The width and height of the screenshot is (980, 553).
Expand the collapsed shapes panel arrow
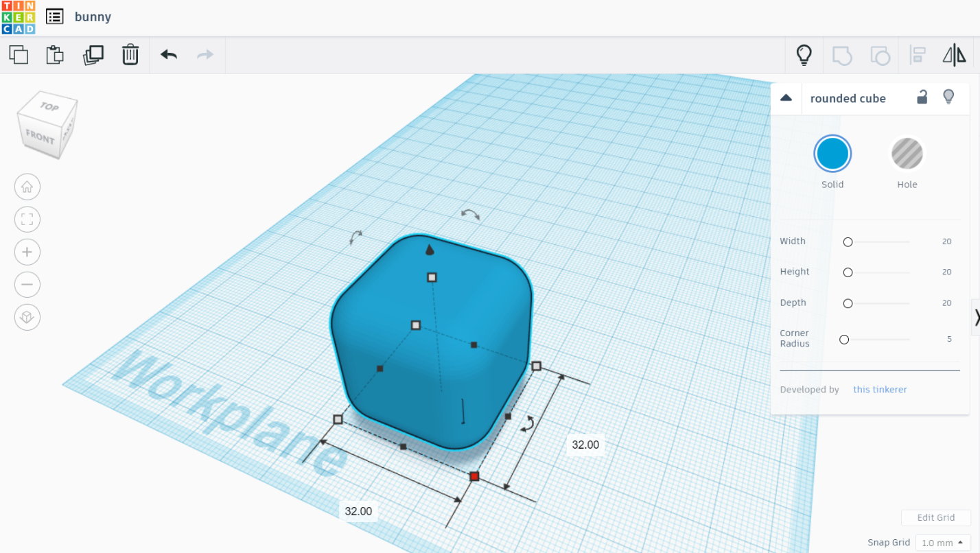[976, 317]
